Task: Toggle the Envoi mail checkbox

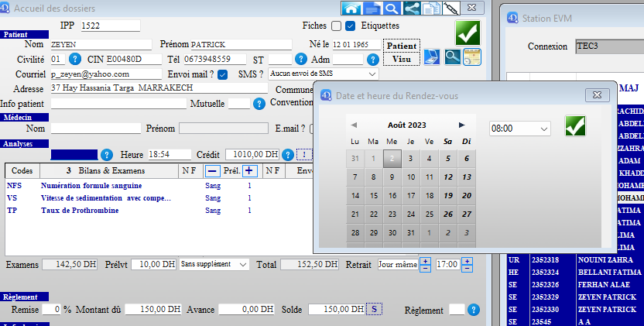Action: [x=223, y=74]
